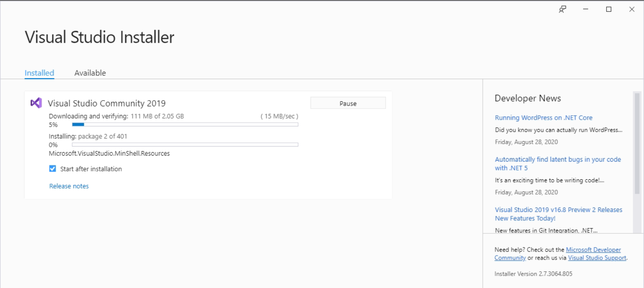Open the Visual Studio 2019 v16.8 Preview 2 article

click(558, 214)
